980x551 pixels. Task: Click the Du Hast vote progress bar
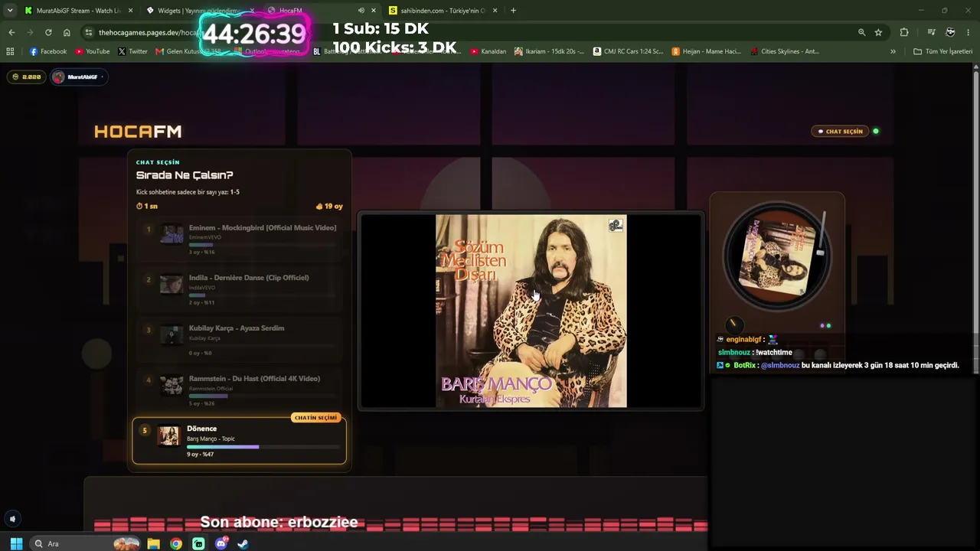tap(263, 396)
